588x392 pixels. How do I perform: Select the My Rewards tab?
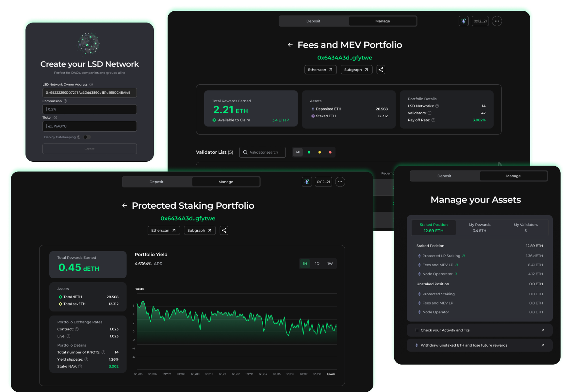[x=479, y=227]
